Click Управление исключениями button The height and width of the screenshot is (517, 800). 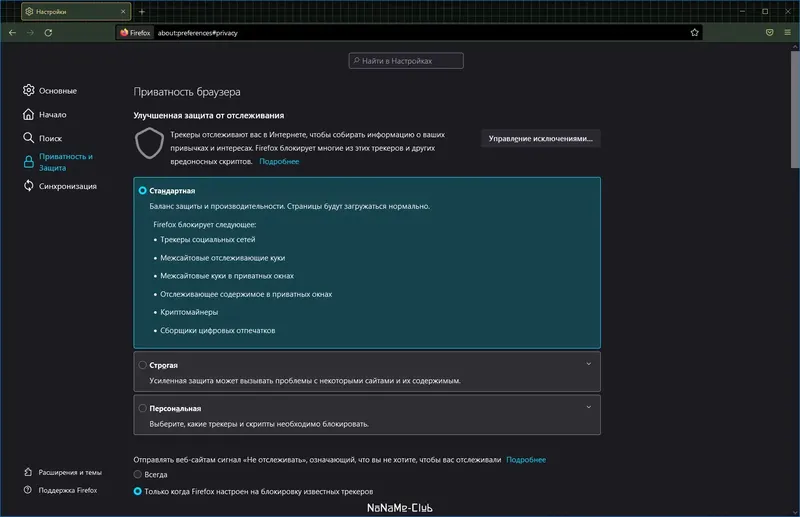540,138
